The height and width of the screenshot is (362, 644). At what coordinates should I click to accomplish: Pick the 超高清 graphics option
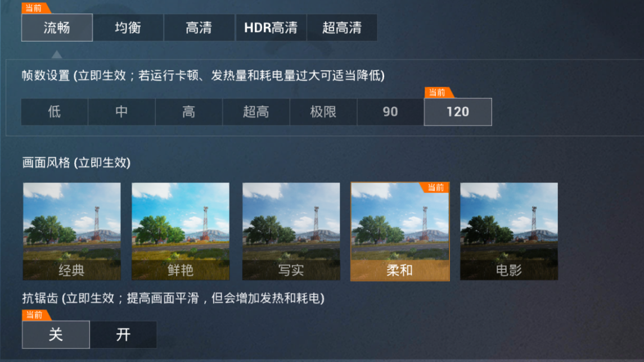342,28
